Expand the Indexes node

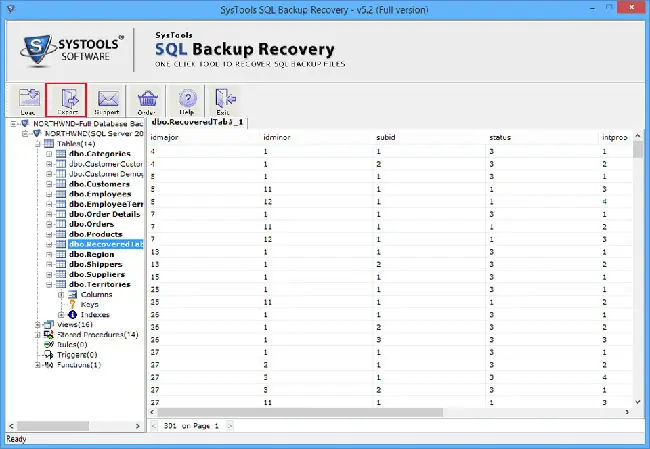point(61,314)
